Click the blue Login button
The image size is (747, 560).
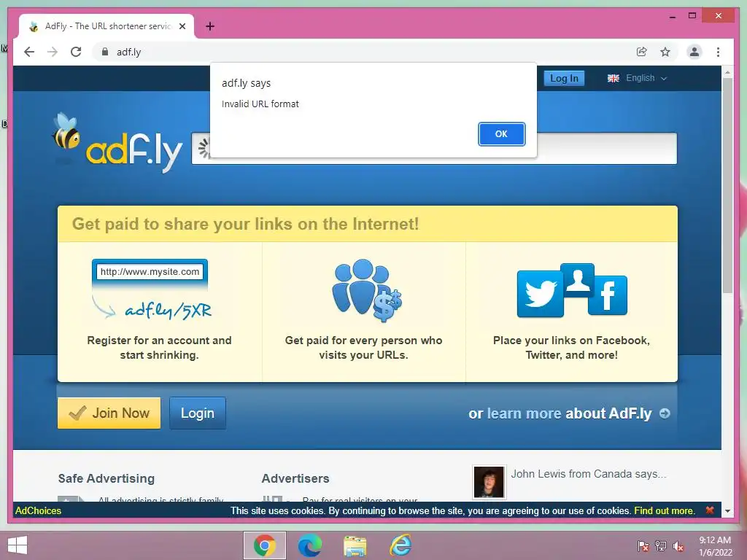click(x=197, y=413)
